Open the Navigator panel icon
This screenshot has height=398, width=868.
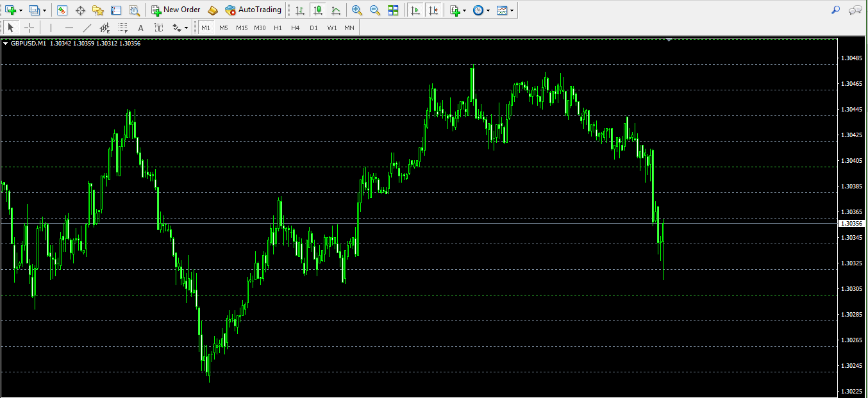[98, 10]
